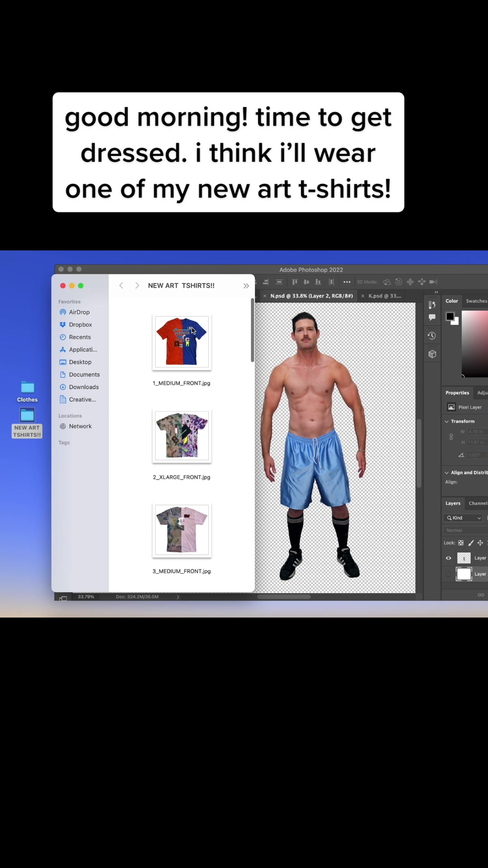
Task: Open Recents in Finder sidebar
Action: (80, 337)
